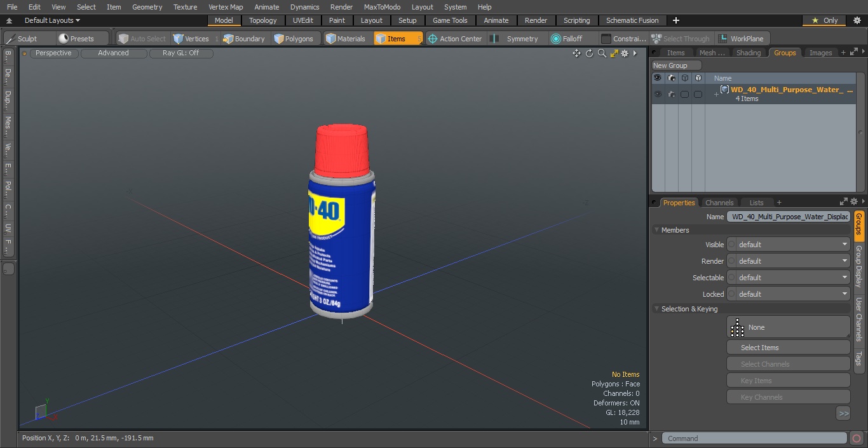Open the Default Layouts dropdown
The width and height of the screenshot is (868, 448).
(x=52, y=20)
